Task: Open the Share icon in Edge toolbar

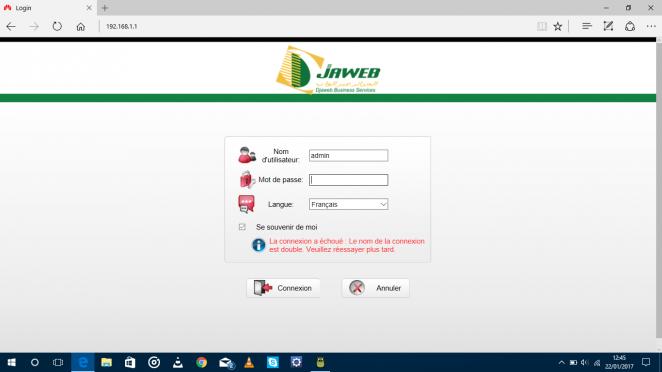Action: [630, 26]
